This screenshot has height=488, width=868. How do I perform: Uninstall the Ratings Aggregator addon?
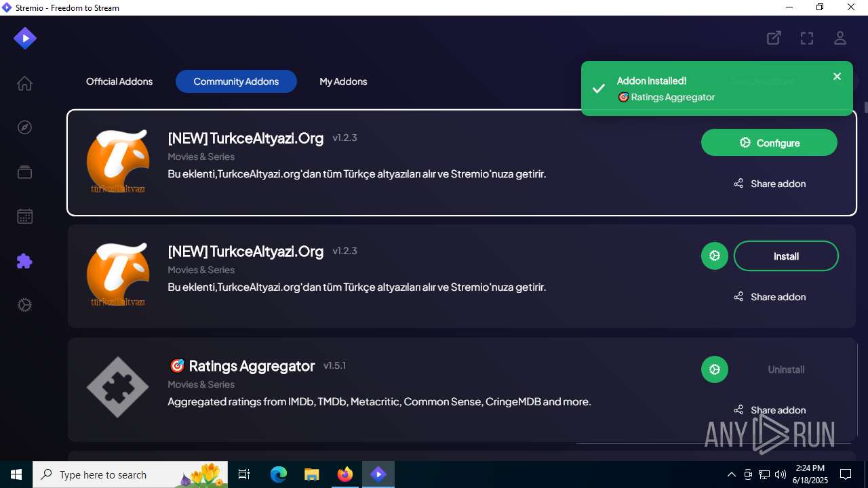click(x=786, y=369)
